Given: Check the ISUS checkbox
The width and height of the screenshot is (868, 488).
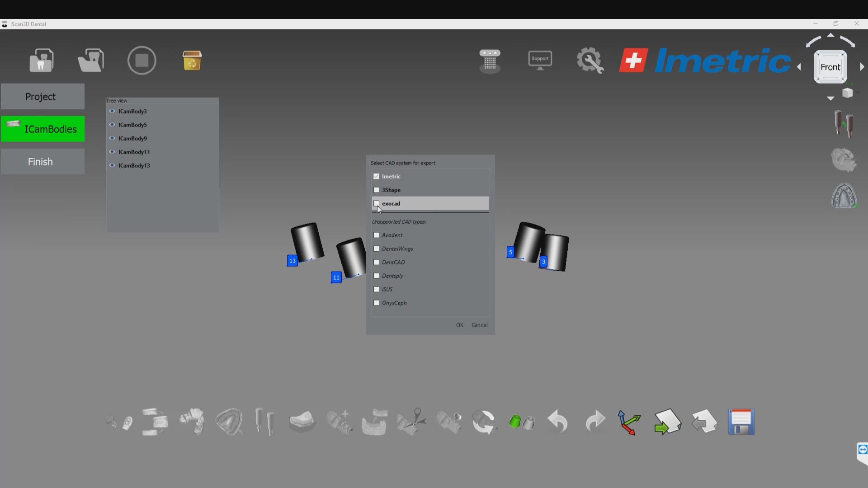Looking at the screenshot, I should [x=376, y=289].
